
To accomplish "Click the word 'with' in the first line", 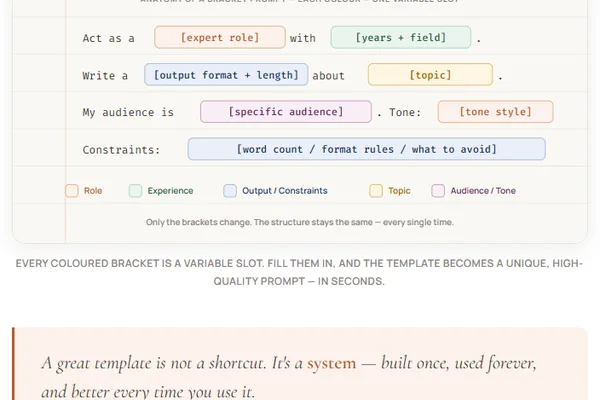I will click(303, 38).
